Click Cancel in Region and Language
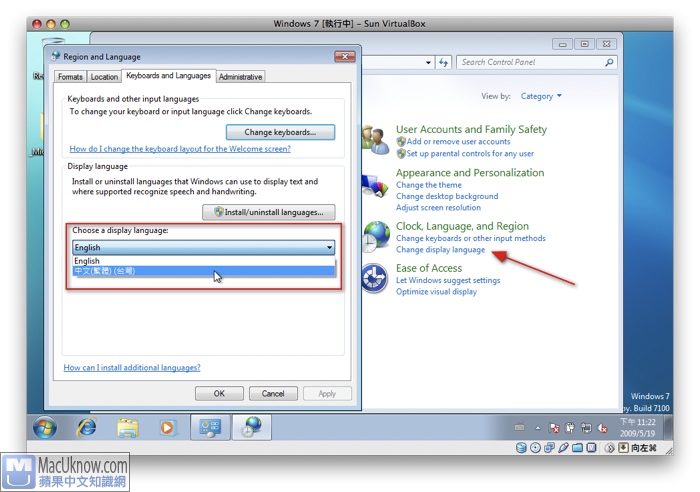The height and width of the screenshot is (492, 700). [273, 393]
